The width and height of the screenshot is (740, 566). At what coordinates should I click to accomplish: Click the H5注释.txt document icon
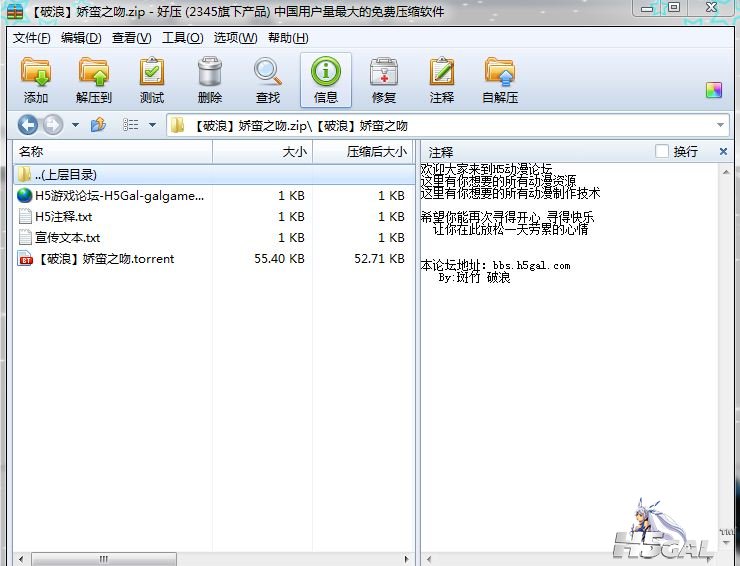tap(25, 216)
